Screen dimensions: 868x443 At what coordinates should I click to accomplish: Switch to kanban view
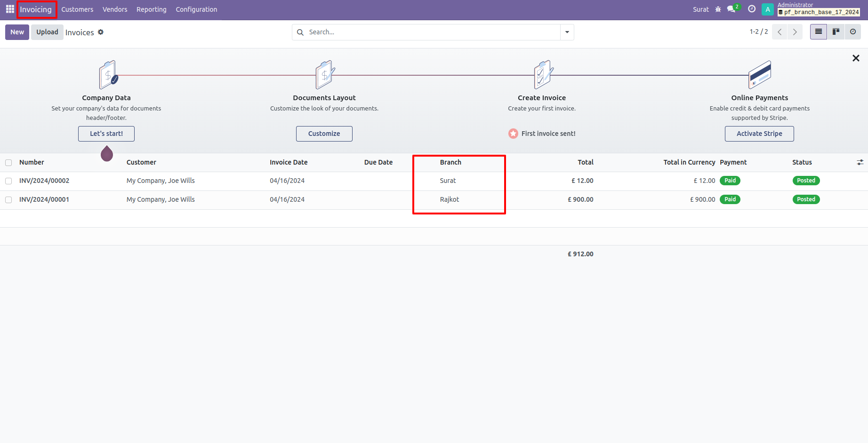[x=836, y=32]
